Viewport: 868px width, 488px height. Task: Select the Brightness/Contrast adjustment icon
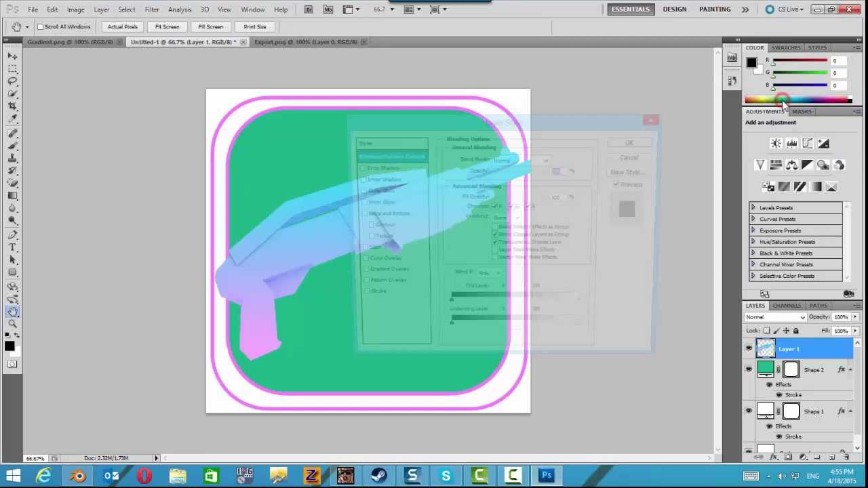[x=775, y=143]
